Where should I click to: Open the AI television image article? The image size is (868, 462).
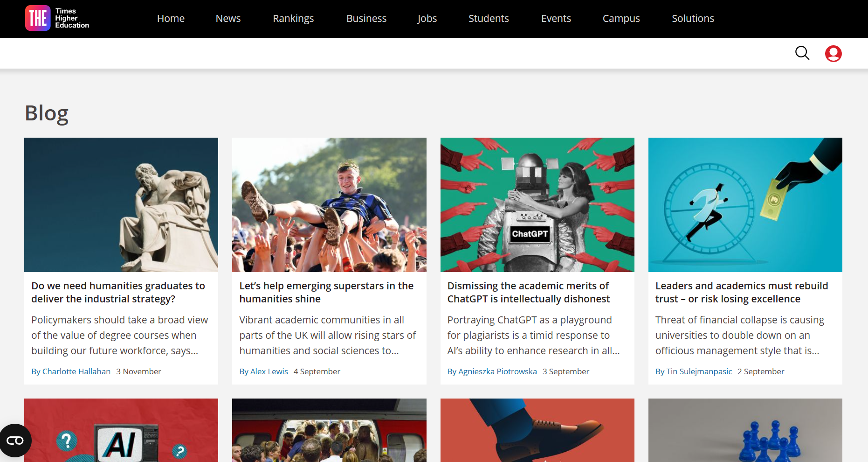[121, 430]
